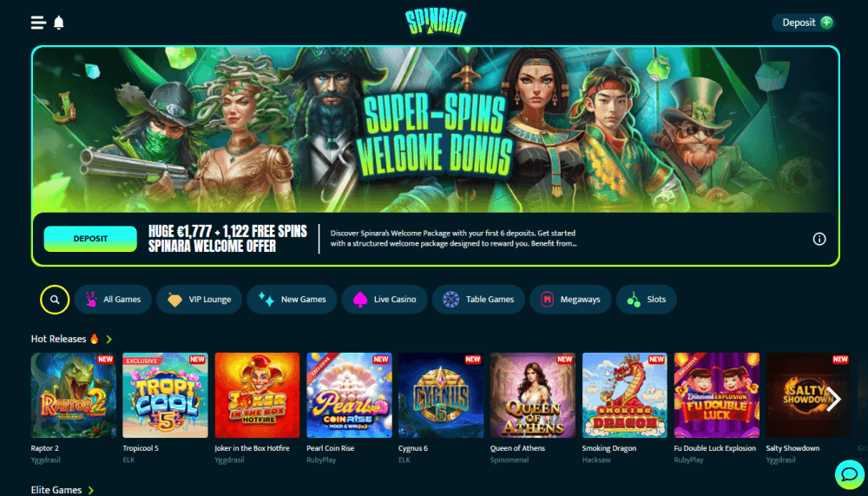Open the Table Games category

pos(478,300)
